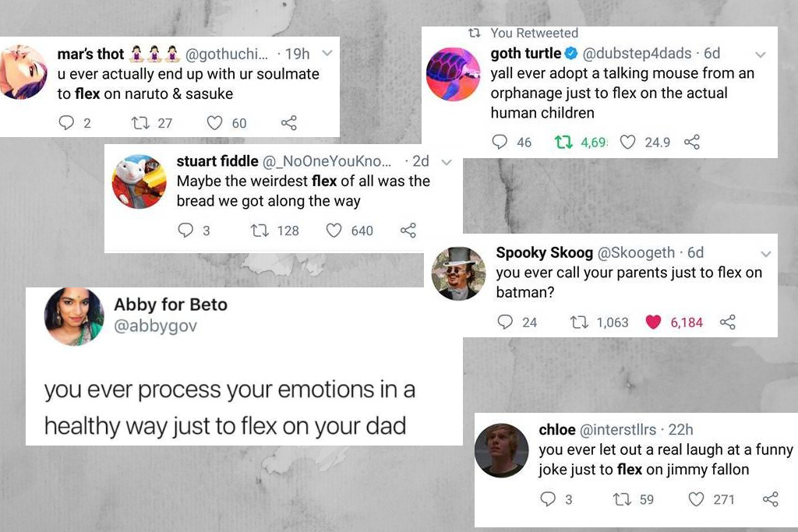Viewport: 798px width, 532px height.
Task: Click the @dubstep4dads handle
Action: pos(645,54)
